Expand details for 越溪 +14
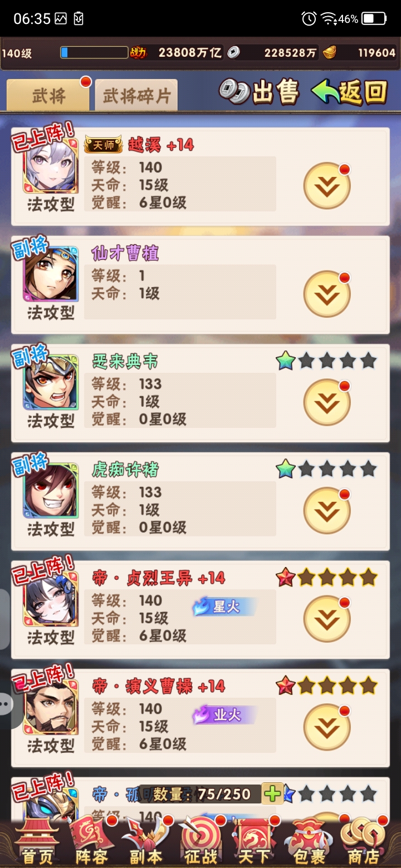 327,186
